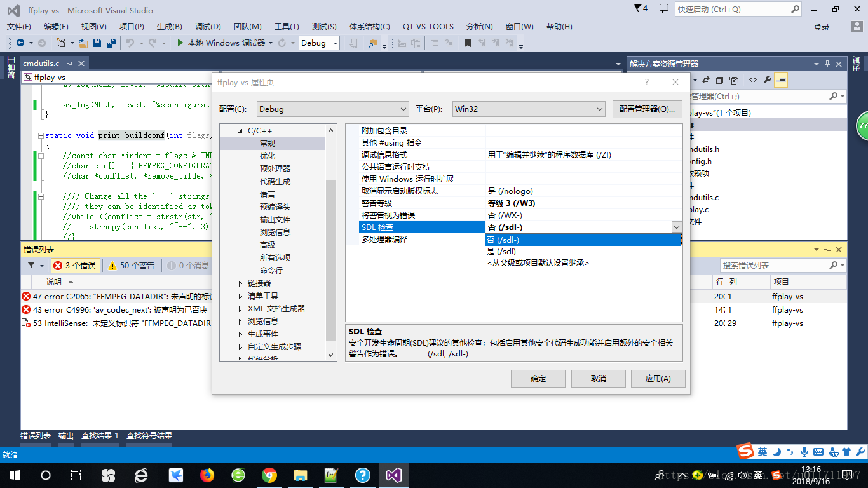Click the Task View taskbar icon
Image resolution: width=868 pixels, height=488 pixels.
(x=76, y=475)
